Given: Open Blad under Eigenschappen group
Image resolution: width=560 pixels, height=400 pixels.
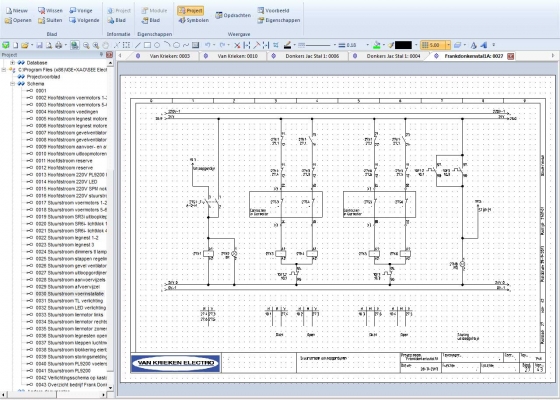Looking at the screenshot, I should [x=150, y=20].
